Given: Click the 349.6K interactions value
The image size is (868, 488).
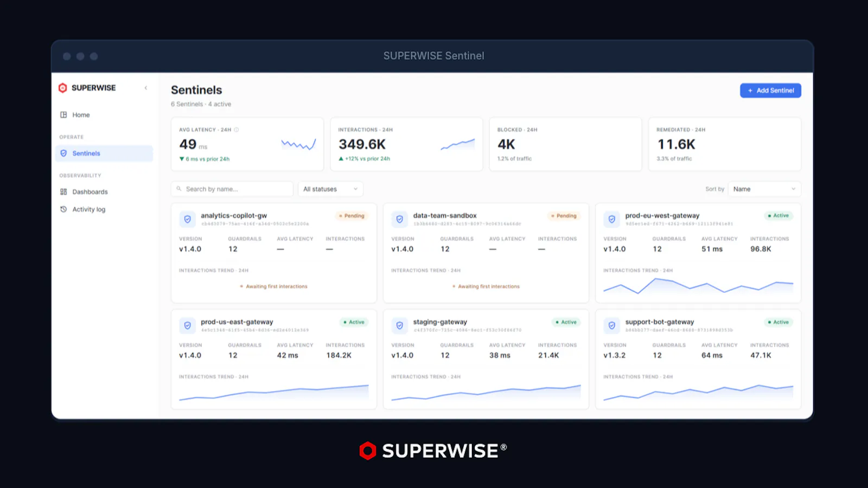Looking at the screenshot, I should coord(362,144).
